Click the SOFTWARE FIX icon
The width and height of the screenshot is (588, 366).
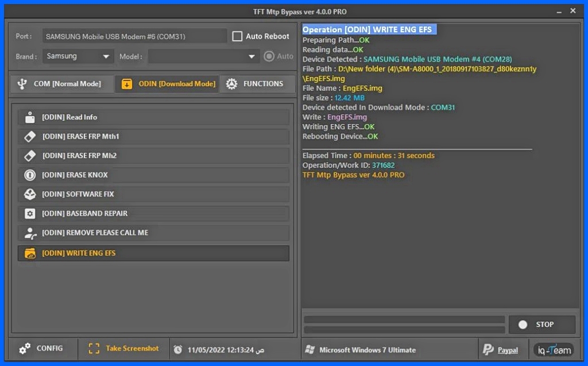(30, 194)
